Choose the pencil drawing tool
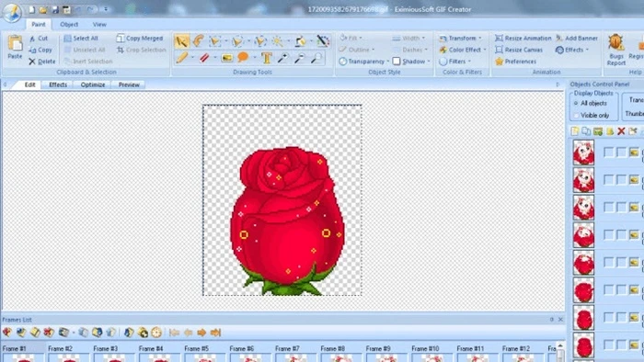Screen dimensions: 644x362 [181, 58]
